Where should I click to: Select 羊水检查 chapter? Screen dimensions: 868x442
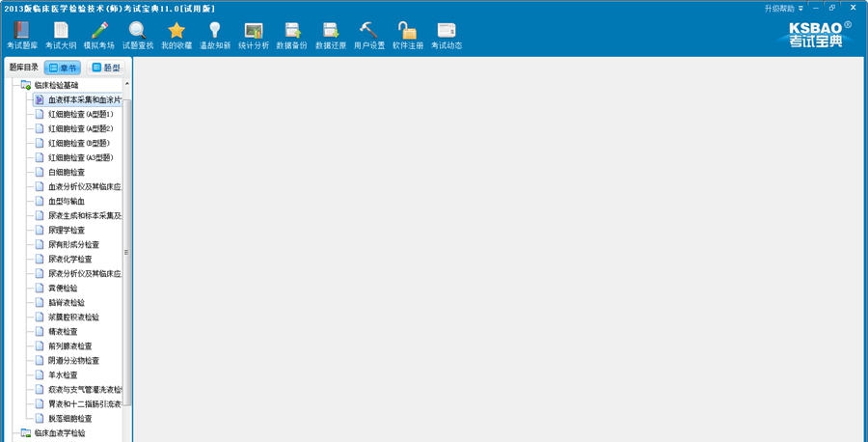click(x=57, y=375)
